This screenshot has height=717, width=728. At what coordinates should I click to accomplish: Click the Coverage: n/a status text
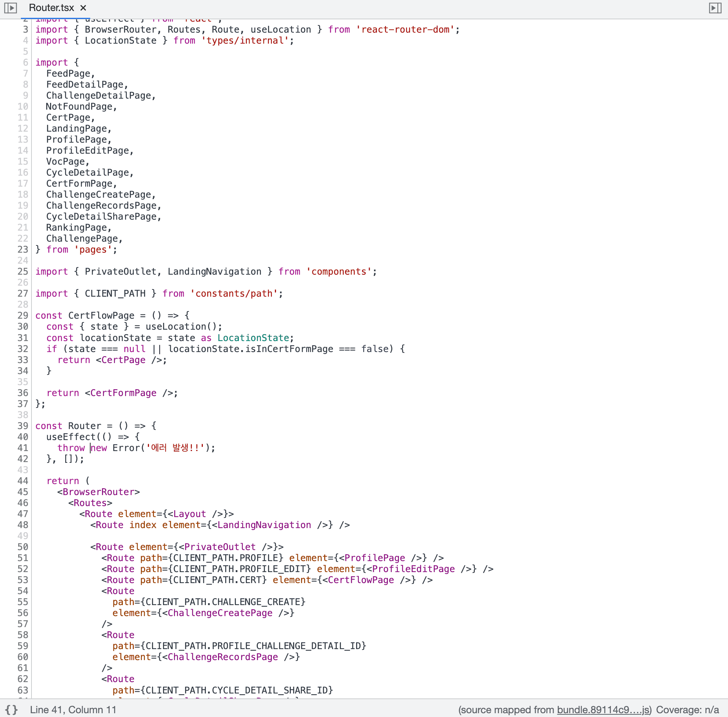tap(687, 710)
